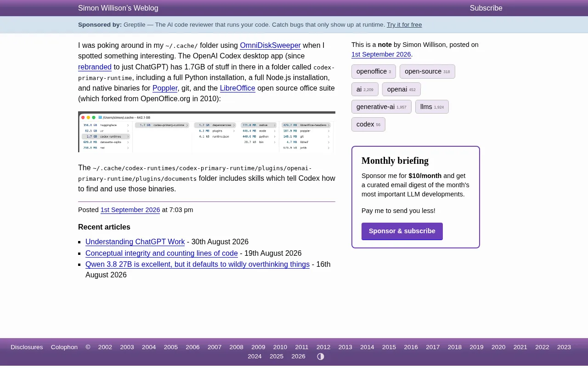This screenshot has width=588, height=368.
Task: Open the 2021 archive
Action: tap(520, 347)
